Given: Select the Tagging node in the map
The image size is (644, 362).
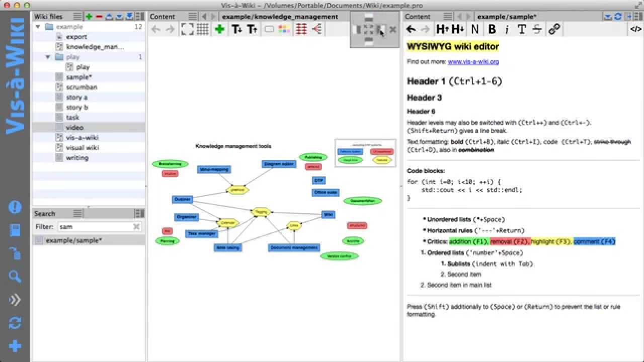Looking at the screenshot, I should (261, 212).
